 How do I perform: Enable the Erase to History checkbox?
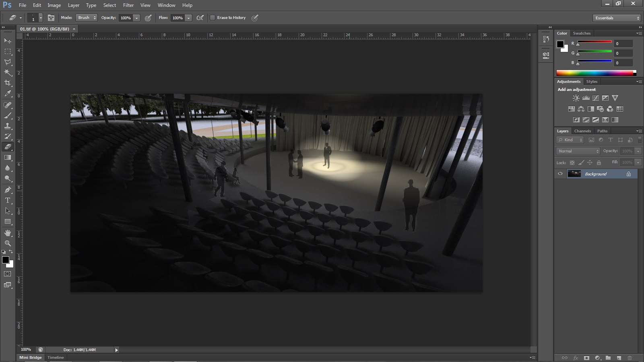[x=213, y=18]
